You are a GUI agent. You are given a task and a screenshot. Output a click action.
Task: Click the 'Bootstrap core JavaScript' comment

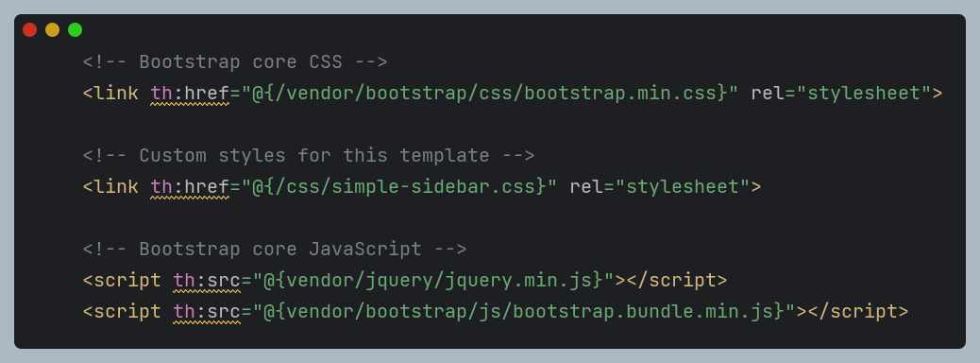275,250
